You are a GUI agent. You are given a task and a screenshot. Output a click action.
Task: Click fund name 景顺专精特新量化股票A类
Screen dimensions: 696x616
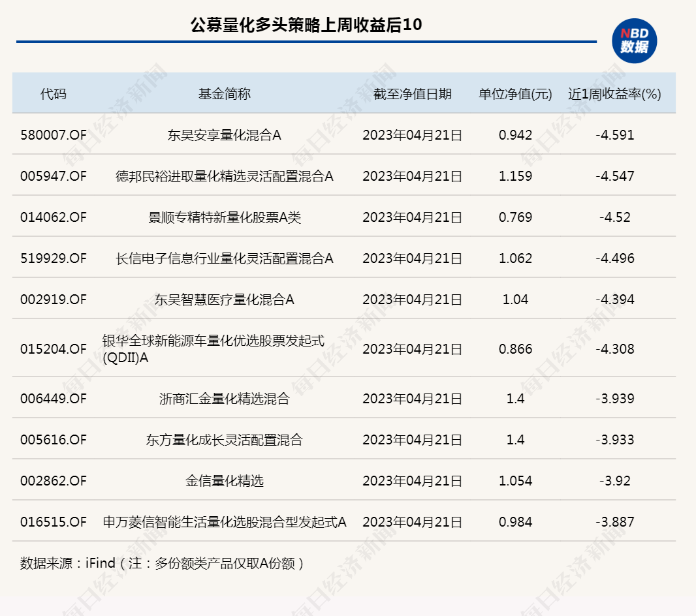point(224,217)
